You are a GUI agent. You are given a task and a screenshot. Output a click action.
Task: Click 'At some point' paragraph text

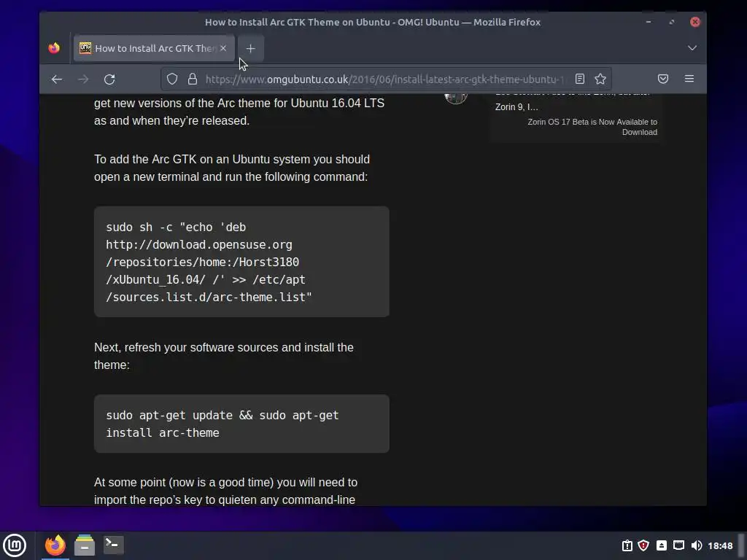[x=226, y=491]
